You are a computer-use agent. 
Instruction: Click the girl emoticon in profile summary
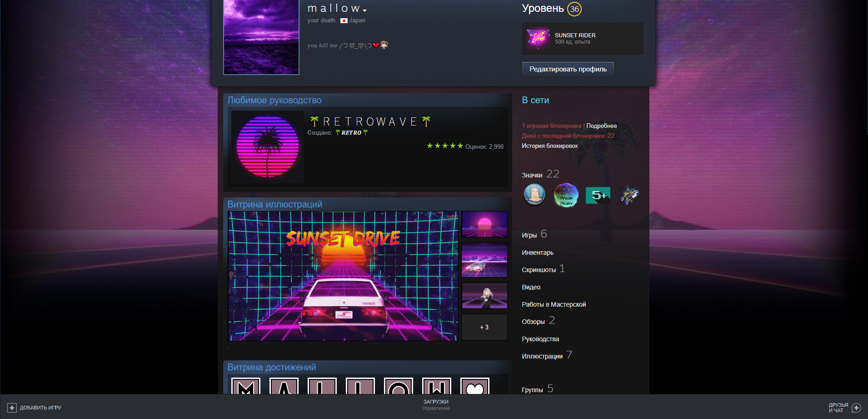click(x=384, y=45)
